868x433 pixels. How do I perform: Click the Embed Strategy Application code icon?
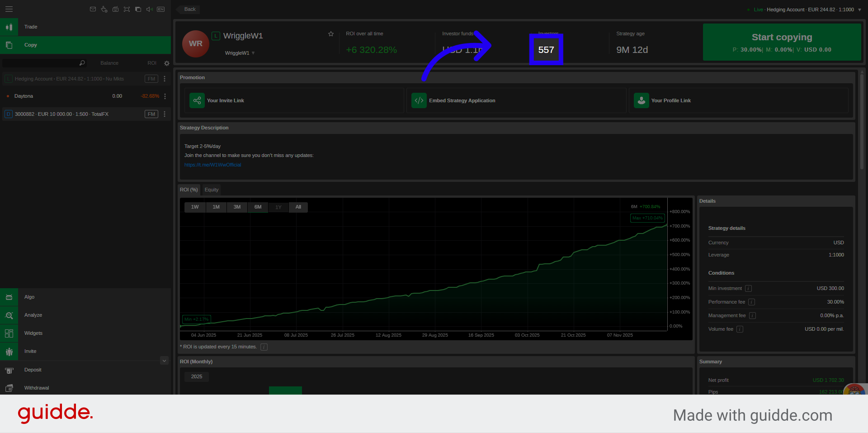pyautogui.click(x=418, y=100)
